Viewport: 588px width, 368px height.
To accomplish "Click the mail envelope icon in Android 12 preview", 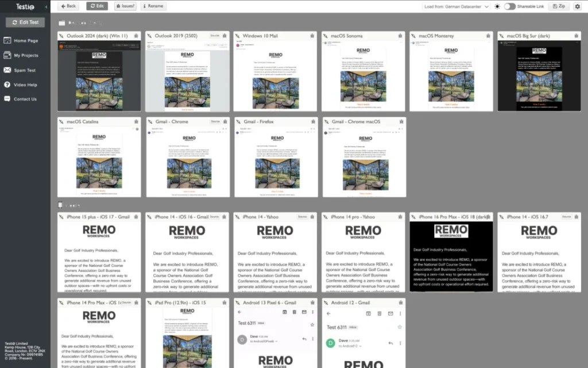I will point(390,314).
